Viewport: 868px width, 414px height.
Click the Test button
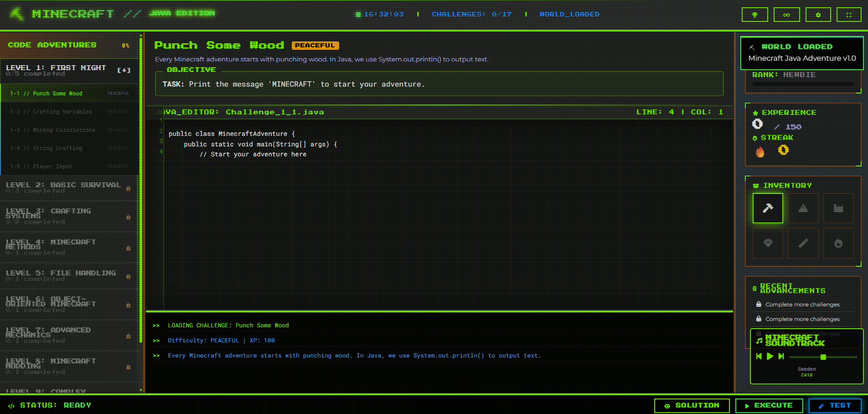pyautogui.click(x=835, y=405)
